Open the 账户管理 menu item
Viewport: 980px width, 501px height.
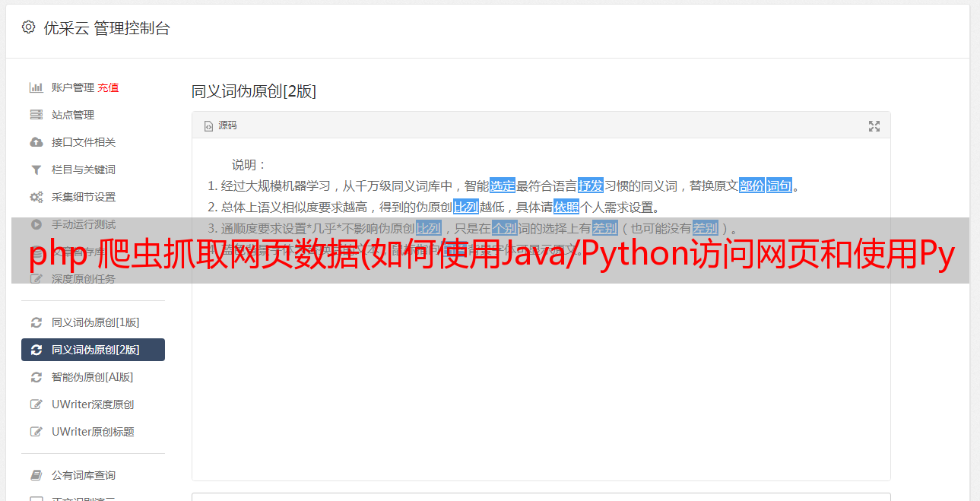click(73, 87)
